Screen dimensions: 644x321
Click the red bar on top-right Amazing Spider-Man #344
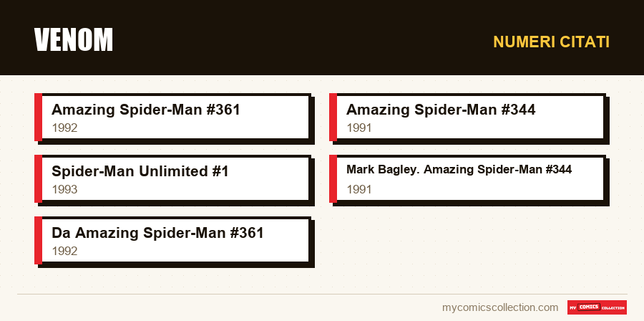pyautogui.click(x=333, y=117)
